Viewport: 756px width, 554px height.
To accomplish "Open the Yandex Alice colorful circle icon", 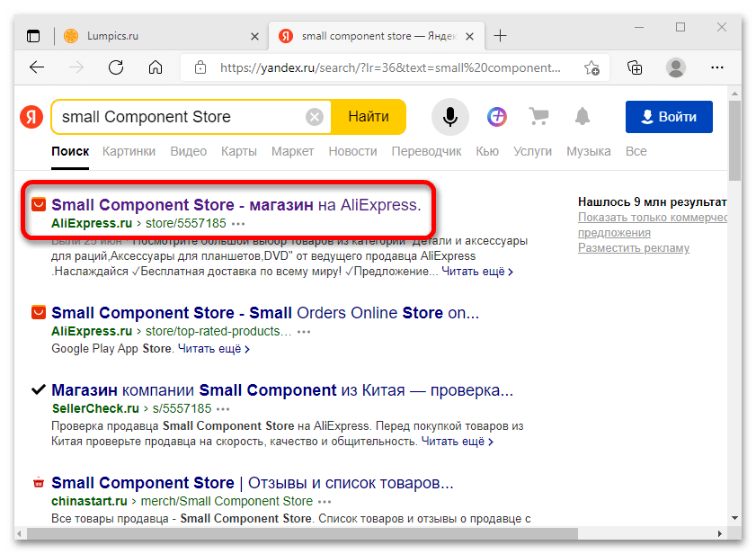I will click(x=496, y=117).
